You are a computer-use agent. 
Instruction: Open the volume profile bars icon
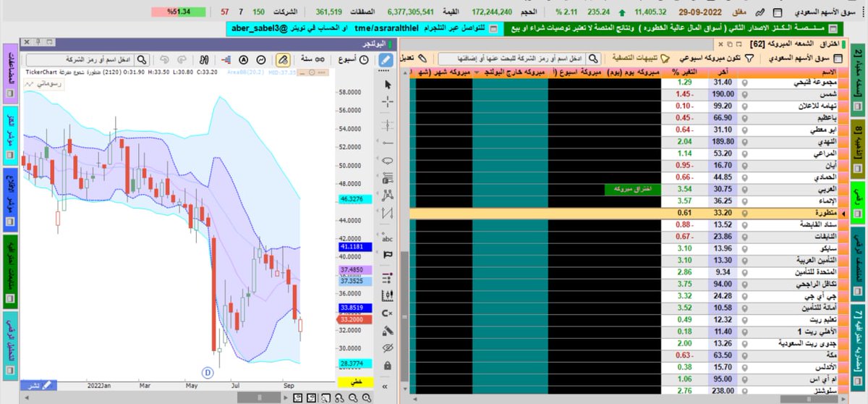(x=224, y=59)
